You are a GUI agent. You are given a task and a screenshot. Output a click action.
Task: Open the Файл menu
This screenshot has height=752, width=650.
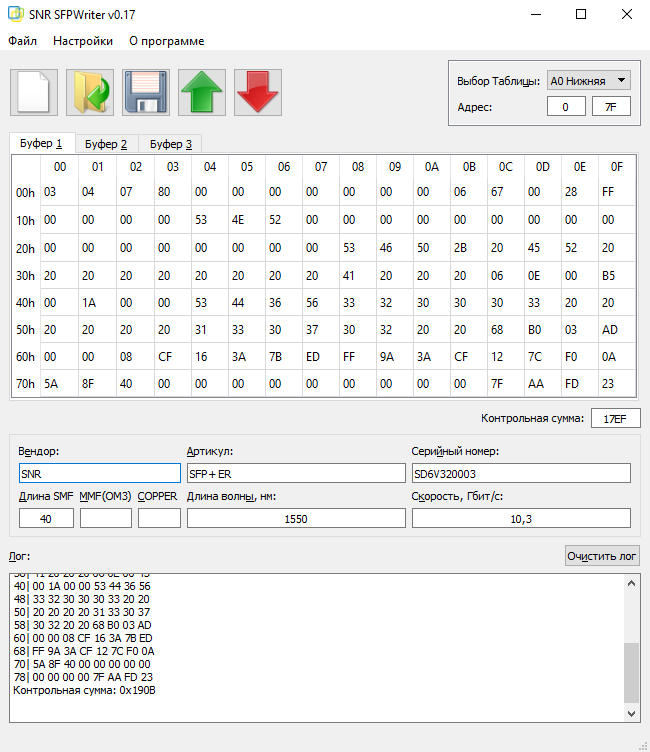[x=23, y=41]
